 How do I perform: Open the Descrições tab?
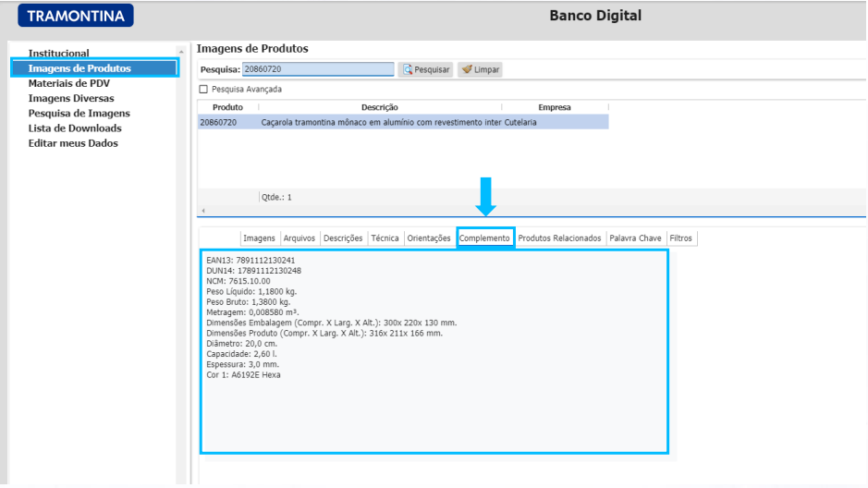click(x=343, y=238)
